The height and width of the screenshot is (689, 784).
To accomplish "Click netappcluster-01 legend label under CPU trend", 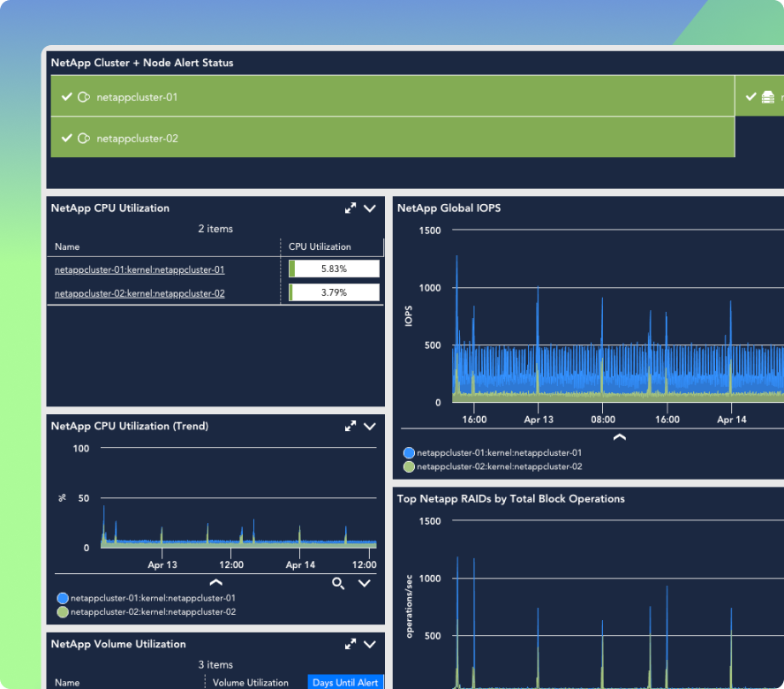I will coord(153,598).
